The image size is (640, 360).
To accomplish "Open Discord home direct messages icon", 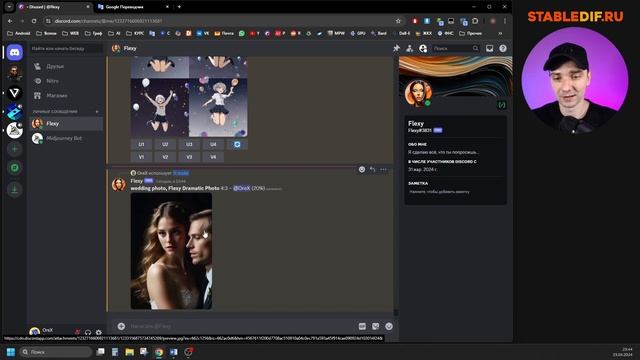I will coord(15,52).
